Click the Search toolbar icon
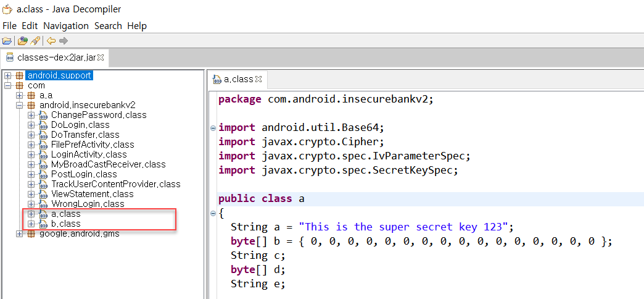644x299 pixels. click(35, 41)
